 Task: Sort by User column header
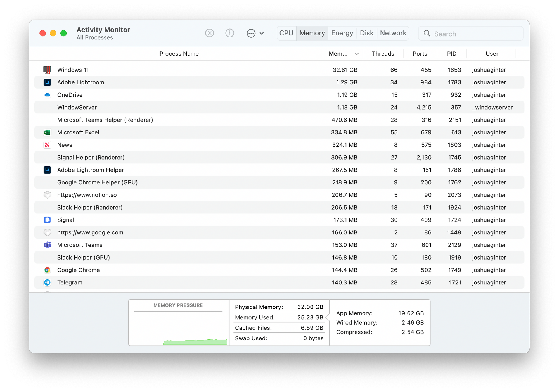pyautogui.click(x=492, y=54)
